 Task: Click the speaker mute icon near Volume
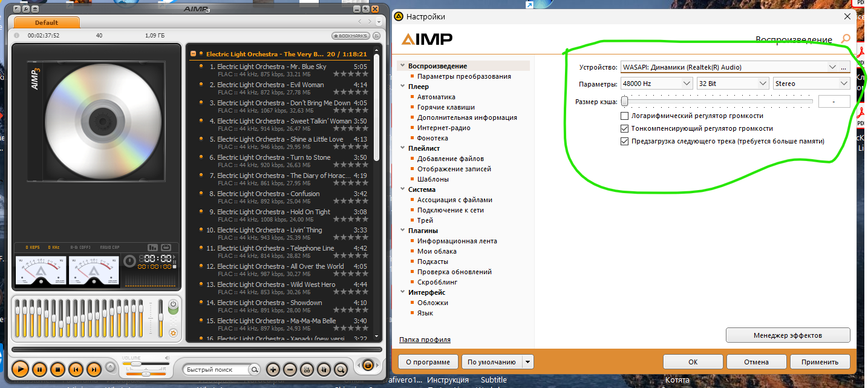[x=168, y=358]
